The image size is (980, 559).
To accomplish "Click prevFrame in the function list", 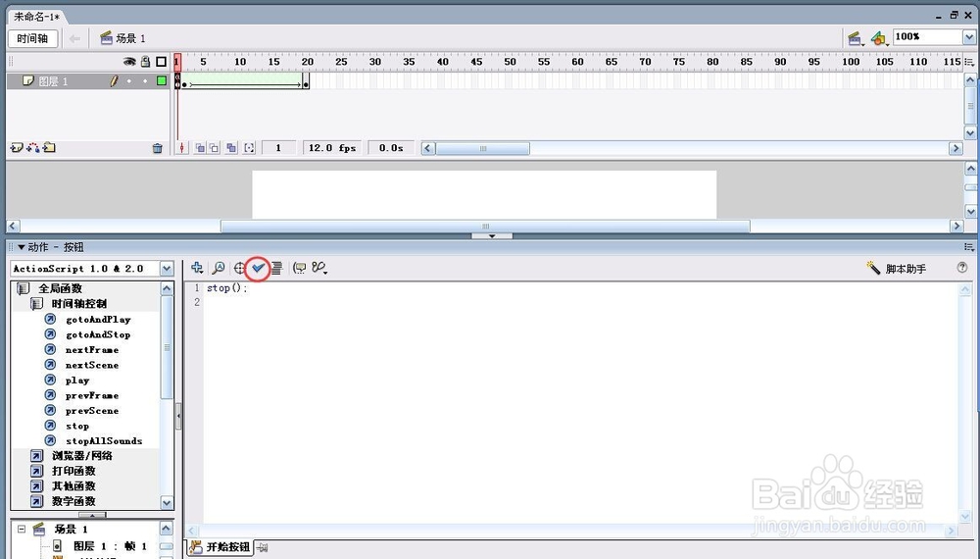I will click(x=92, y=395).
